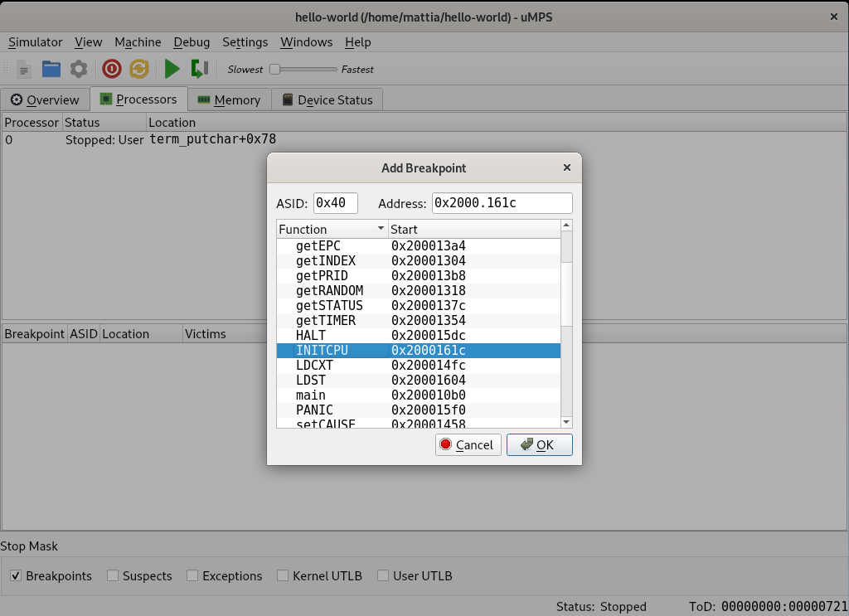Viewport: 849px width, 616px height.
Task: Click OK to add the breakpoint
Action: [539, 445]
